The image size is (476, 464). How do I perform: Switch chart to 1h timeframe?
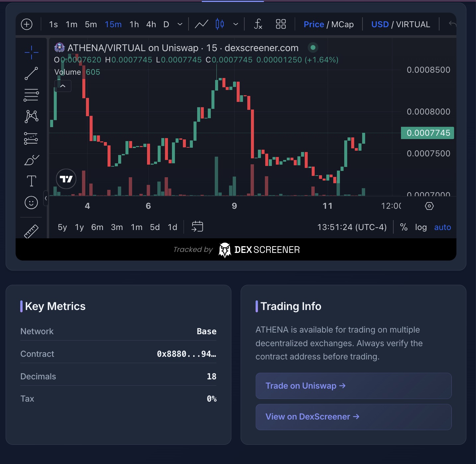tap(134, 24)
